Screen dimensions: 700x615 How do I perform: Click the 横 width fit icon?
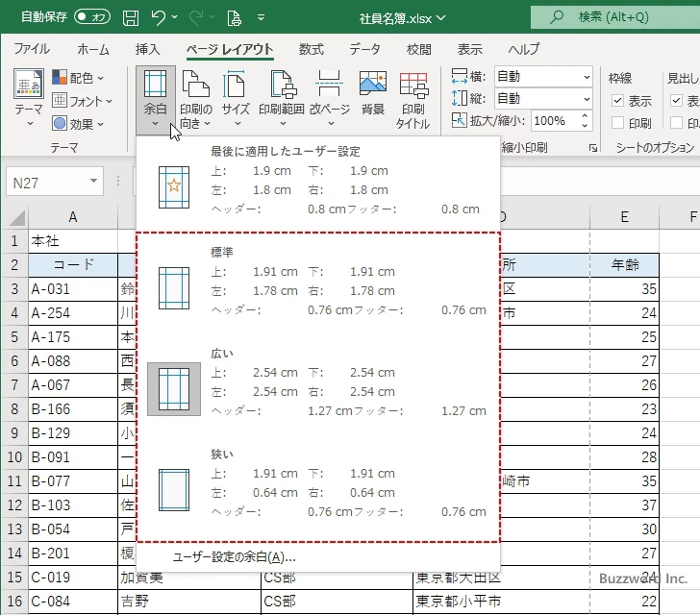(x=460, y=76)
